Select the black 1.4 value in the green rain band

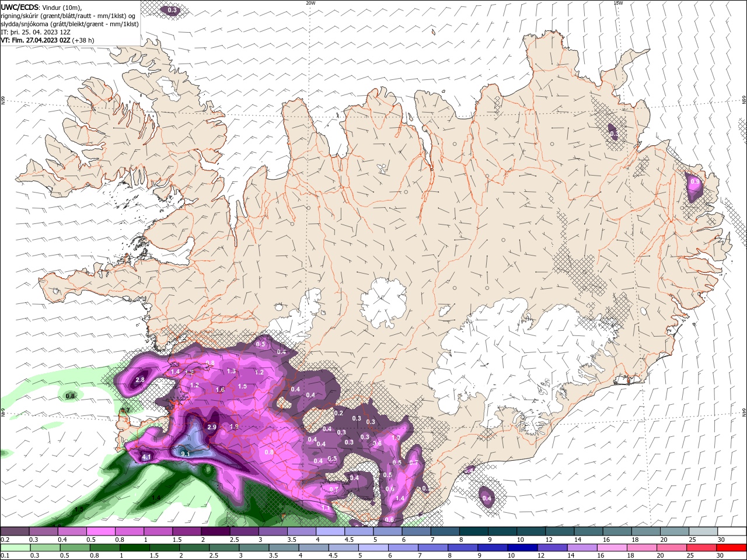[156, 498]
